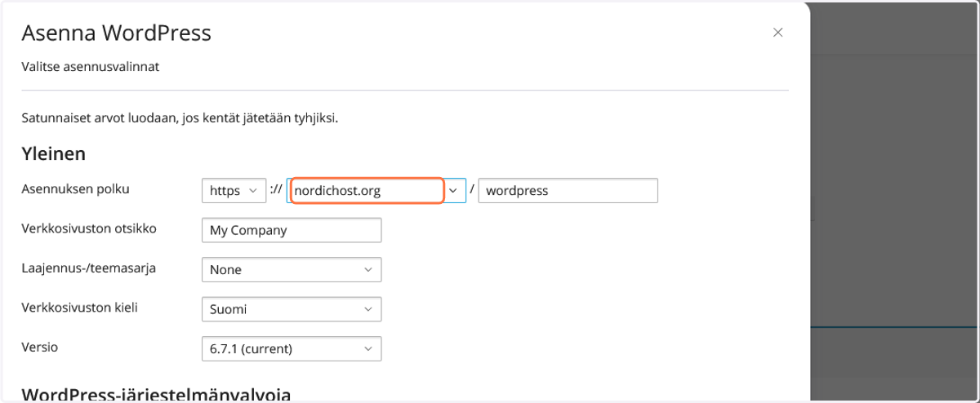Open the https protocol dropdown
Viewport: 980px width, 403px height.
tap(234, 191)
